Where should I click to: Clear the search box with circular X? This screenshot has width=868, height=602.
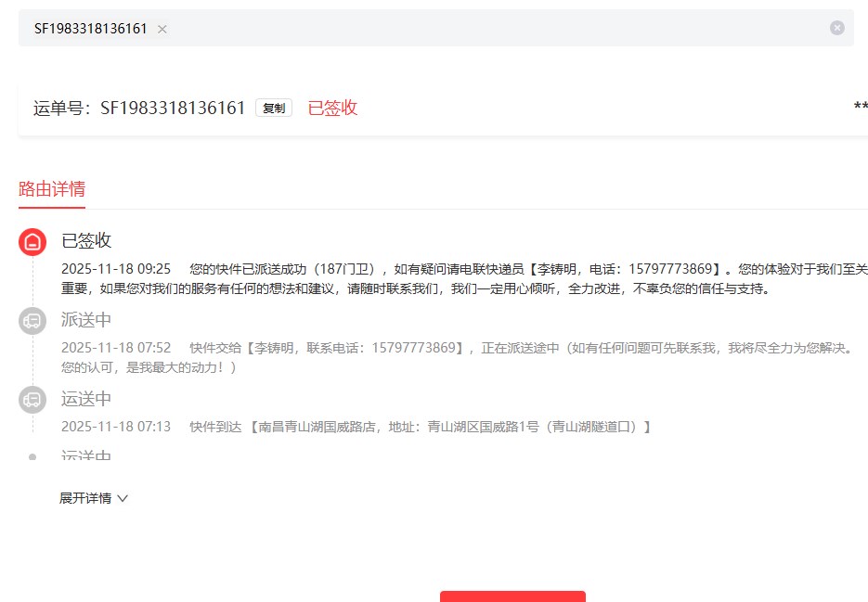point(836,28)
